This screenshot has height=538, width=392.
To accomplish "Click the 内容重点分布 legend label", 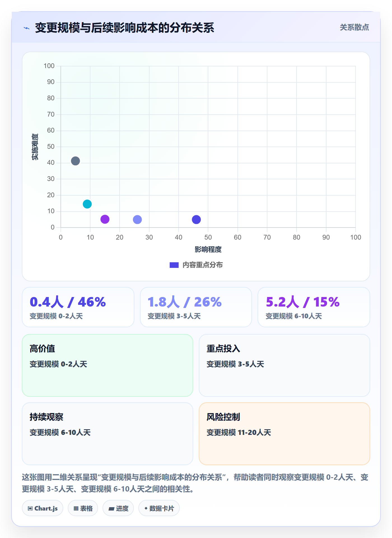I will pos(202,265).
